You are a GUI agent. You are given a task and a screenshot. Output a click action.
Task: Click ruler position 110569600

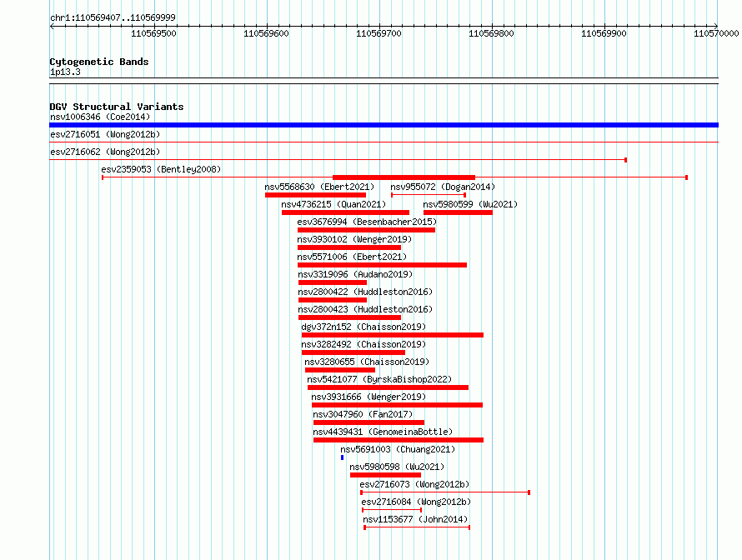pos(267,33)
